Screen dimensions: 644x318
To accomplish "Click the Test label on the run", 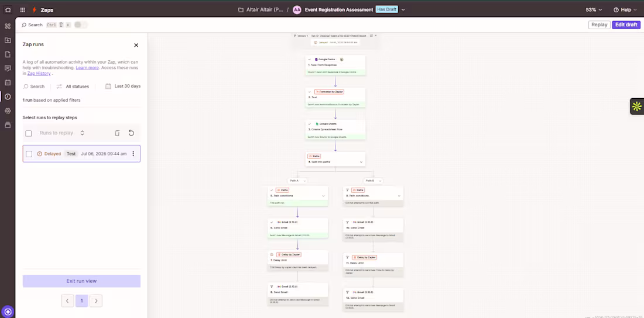I will click(71, 154).
